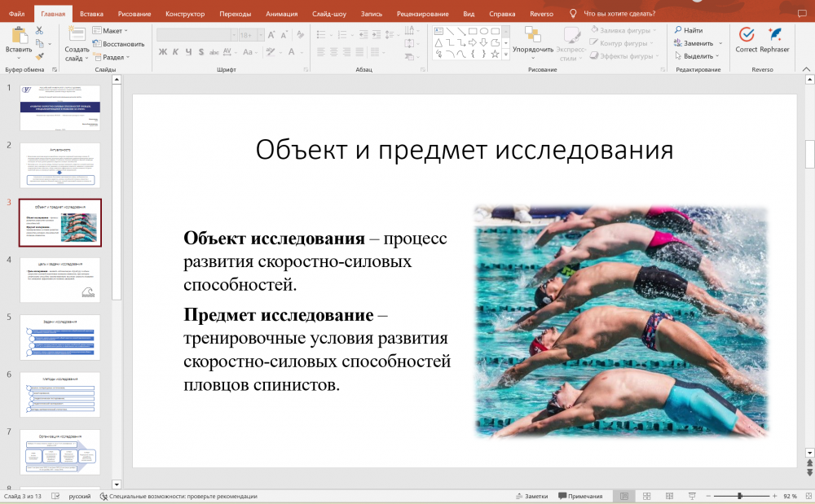Select the star shape in shapes gallery
This screenshot has height=504, width=815.
(x=496, y=55)
